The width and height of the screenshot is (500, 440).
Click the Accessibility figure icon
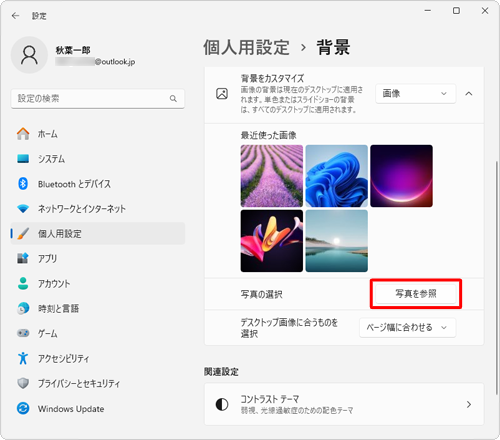(x=23, y=358)
